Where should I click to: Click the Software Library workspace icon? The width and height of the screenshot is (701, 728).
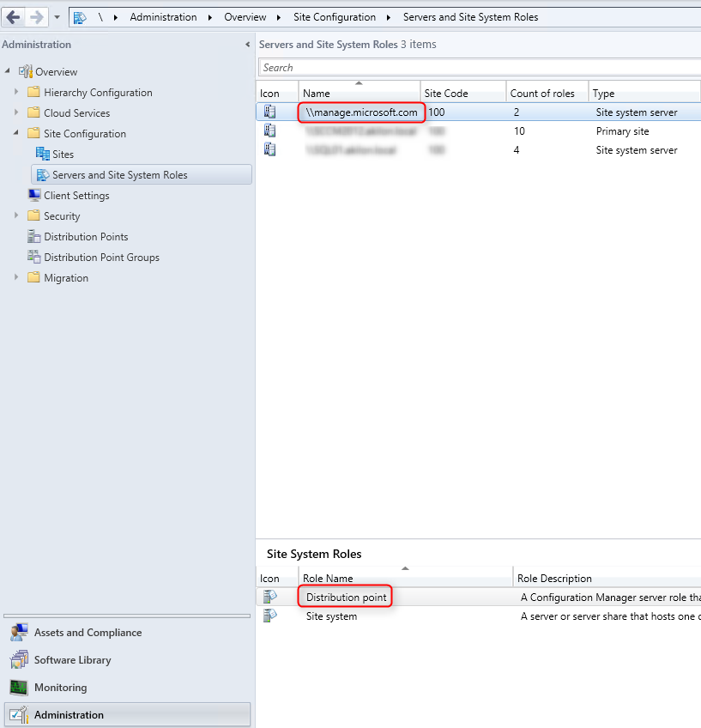[x=19, y=659]
